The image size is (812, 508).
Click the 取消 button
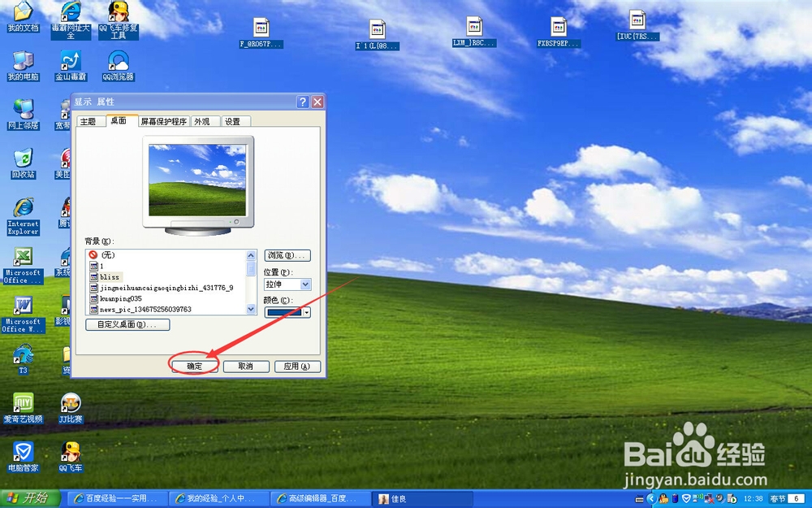[246, 367]
